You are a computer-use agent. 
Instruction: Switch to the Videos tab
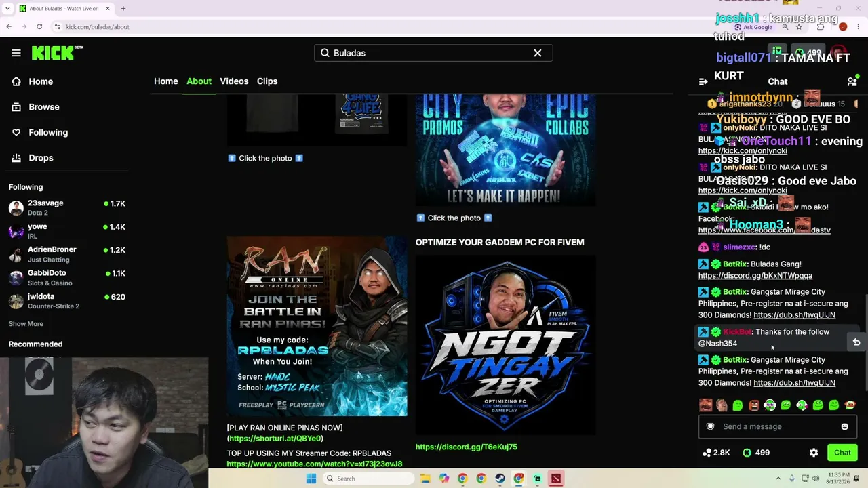click(x=234, y=81)
